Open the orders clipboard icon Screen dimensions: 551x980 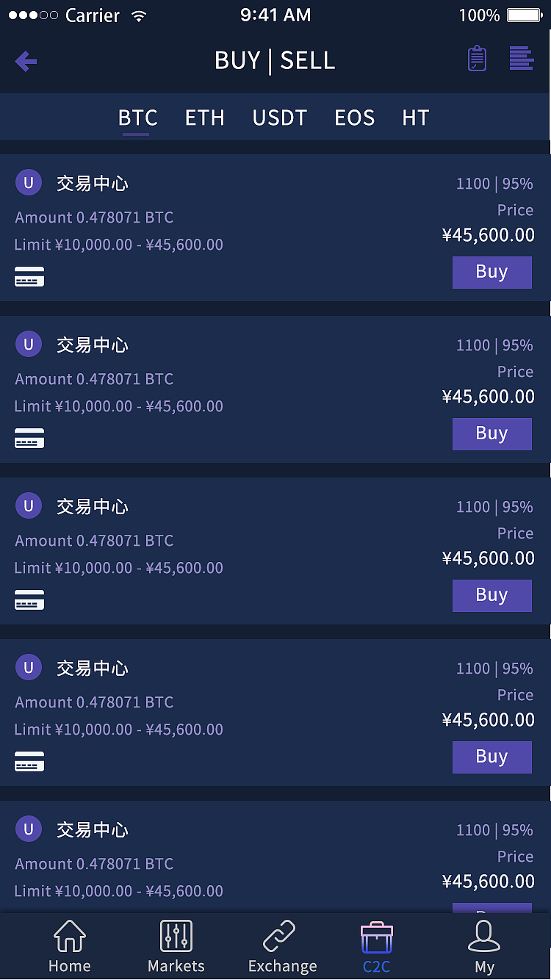coord(477,59)
